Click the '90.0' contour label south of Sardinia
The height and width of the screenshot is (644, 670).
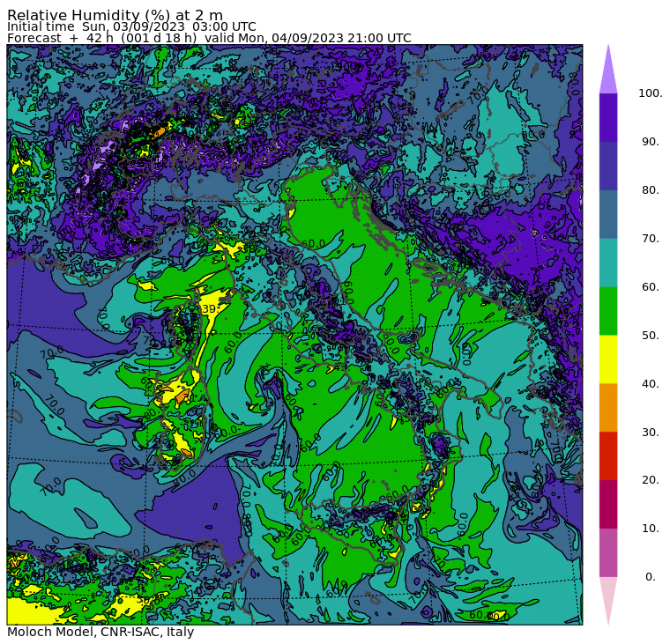(183, 476)
